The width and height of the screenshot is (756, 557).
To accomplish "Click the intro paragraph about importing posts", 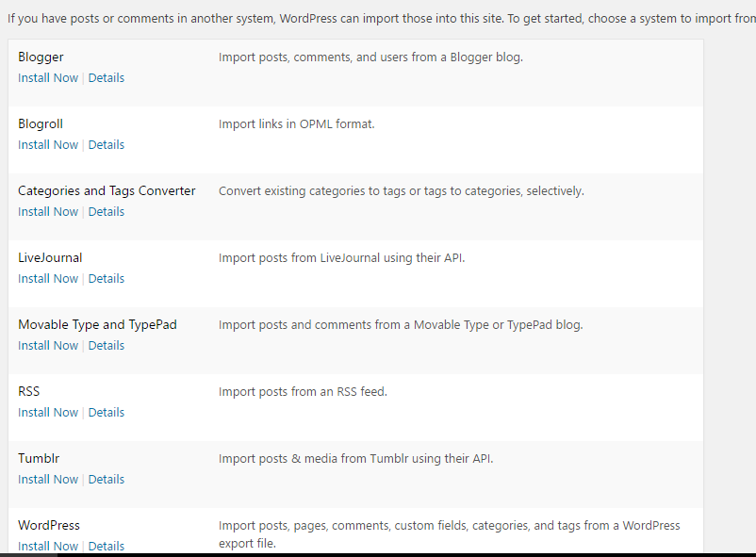I will pyautogui.click(x=382, y=19).
